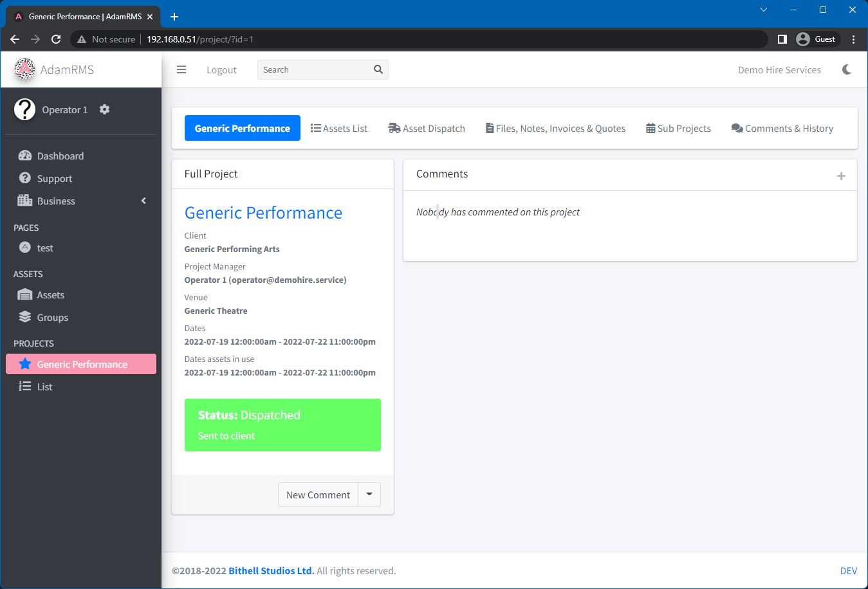The height and width of the screenshot is (589, 868).
Task: Click inside the Search input field
Action: [309, 69]
